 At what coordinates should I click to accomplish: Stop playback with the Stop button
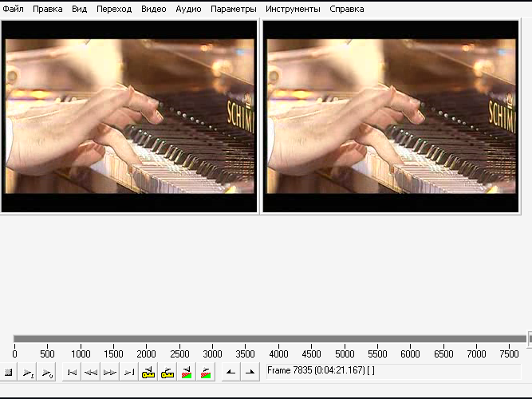8,373
